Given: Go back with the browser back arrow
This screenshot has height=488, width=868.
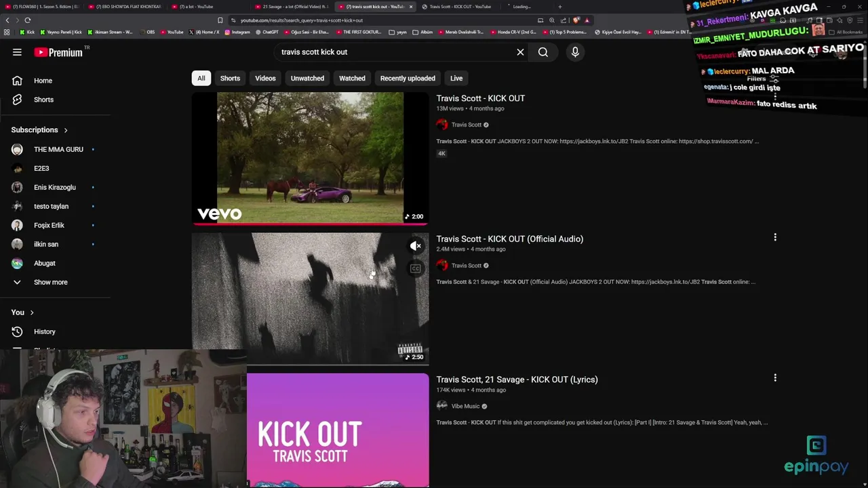Looking at the screenshot, I should [x=7, y=20].
